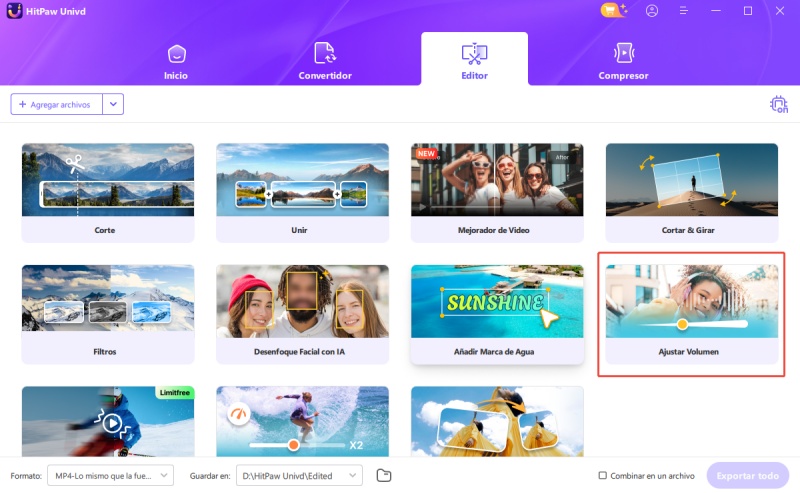Toggle the GPU hardware acceleration icon
Image resolution: width=800 pixels, height=493 pixels.
tap(779, 104)
